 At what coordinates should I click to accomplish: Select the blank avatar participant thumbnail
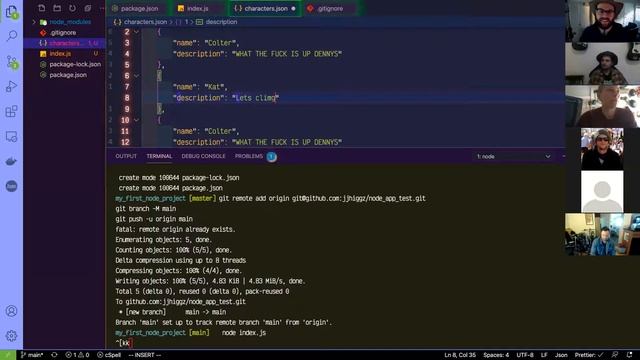[602, 191]
